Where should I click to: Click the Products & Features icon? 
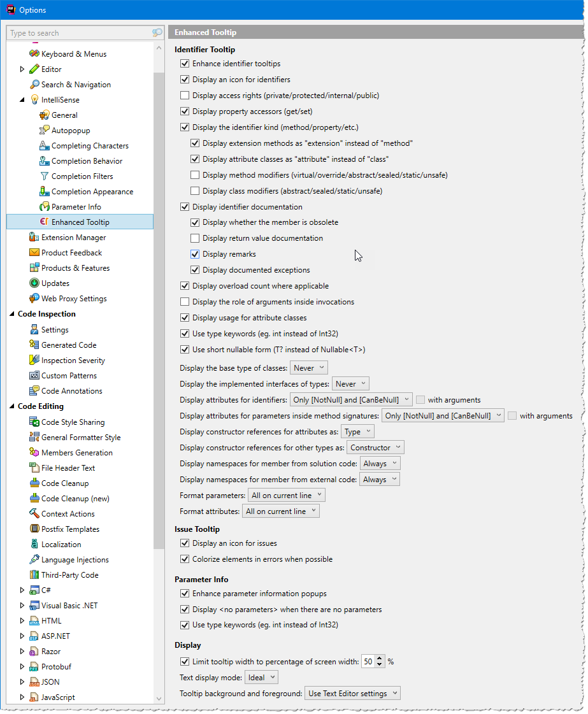(34, 268)
